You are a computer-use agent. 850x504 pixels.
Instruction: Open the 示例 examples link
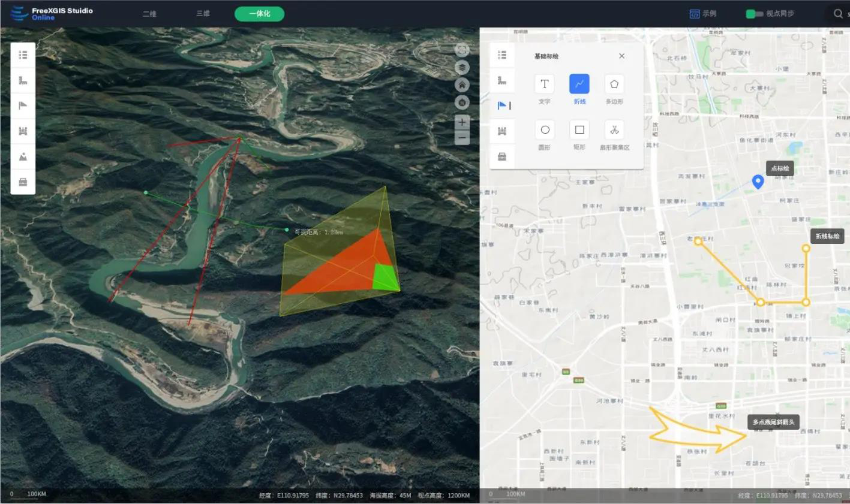point(703,14)
